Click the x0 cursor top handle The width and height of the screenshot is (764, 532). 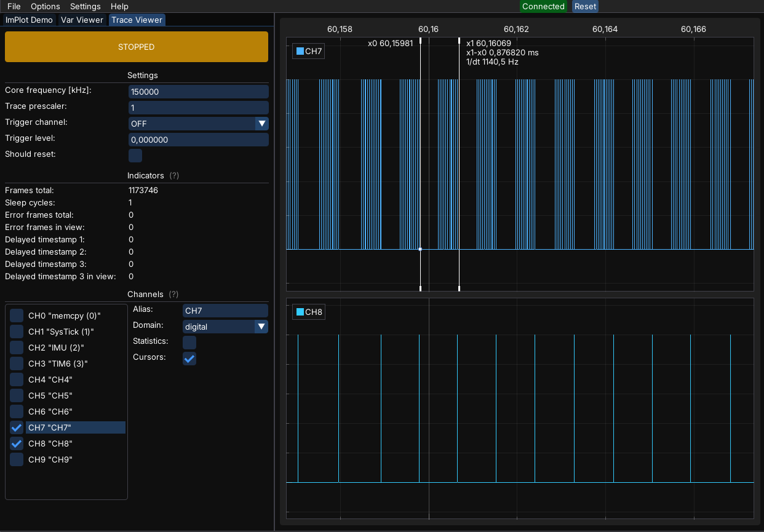pos(420,41)
